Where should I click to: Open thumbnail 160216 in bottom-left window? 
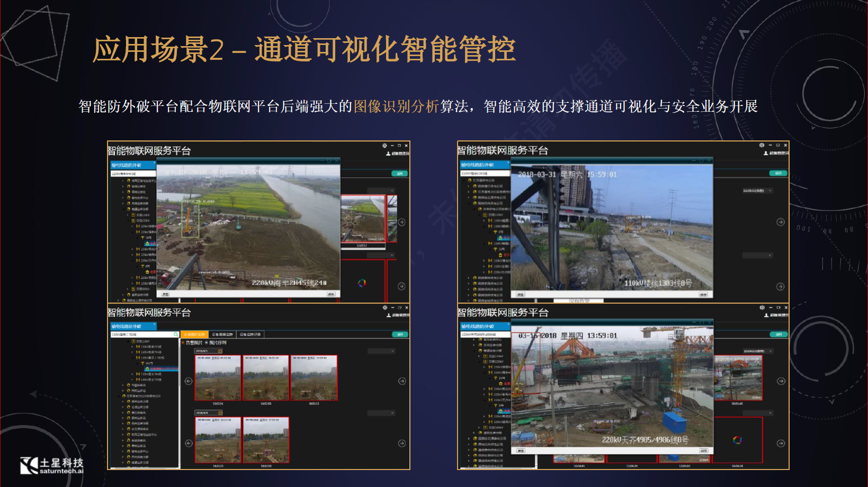218,378
